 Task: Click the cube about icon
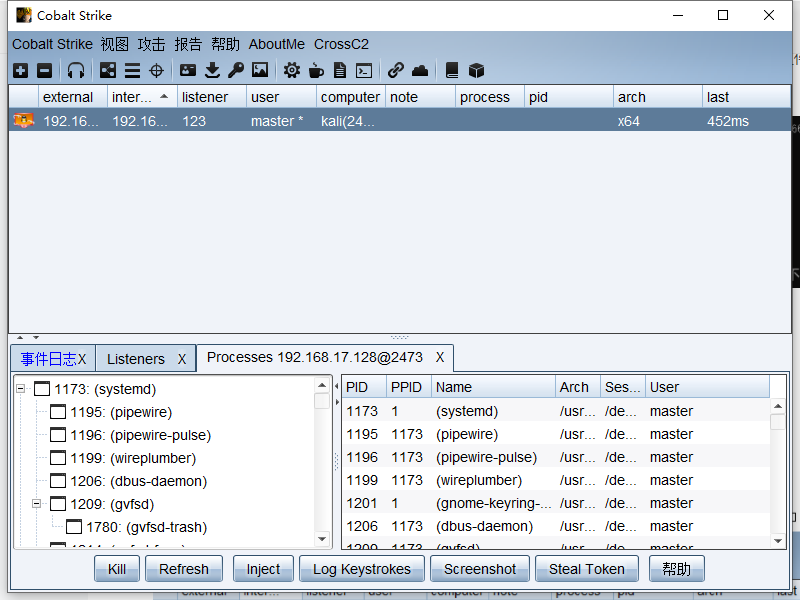point(476,70)
